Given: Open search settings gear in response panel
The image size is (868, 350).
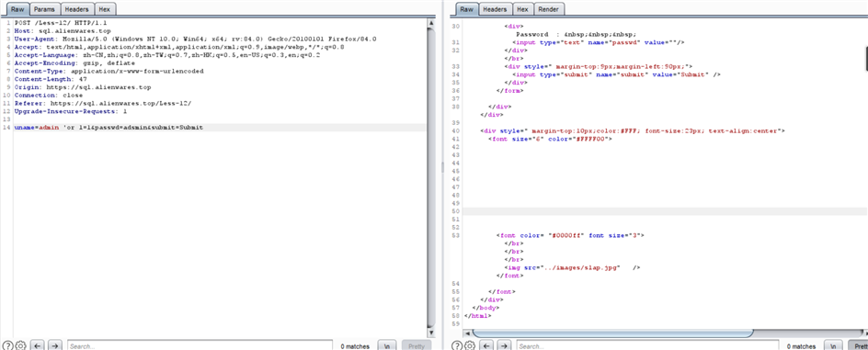Looking at the screenshot, I should point(470,345).
